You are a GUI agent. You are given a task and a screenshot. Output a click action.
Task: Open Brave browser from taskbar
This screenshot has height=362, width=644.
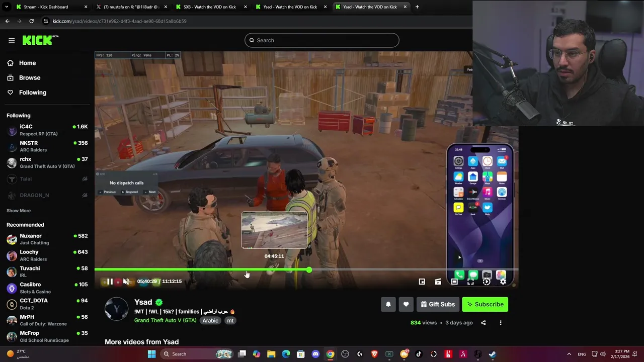click(x=374, y=354)
